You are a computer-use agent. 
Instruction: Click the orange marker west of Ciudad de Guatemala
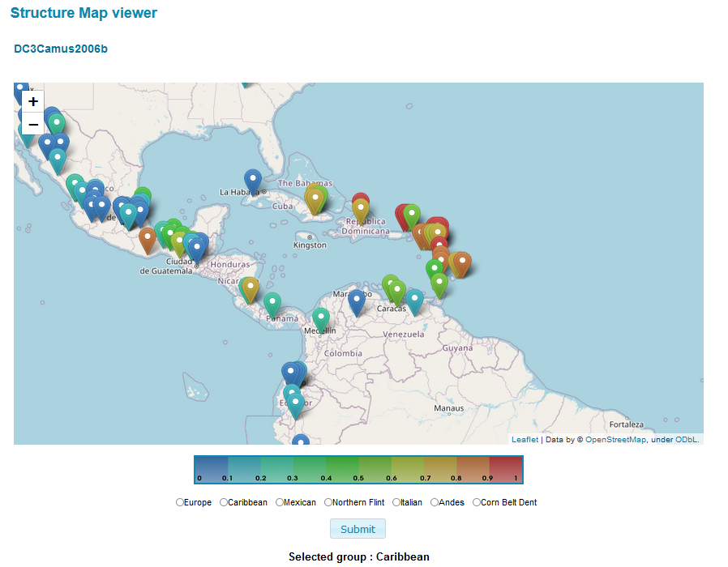tap(148, 241)
